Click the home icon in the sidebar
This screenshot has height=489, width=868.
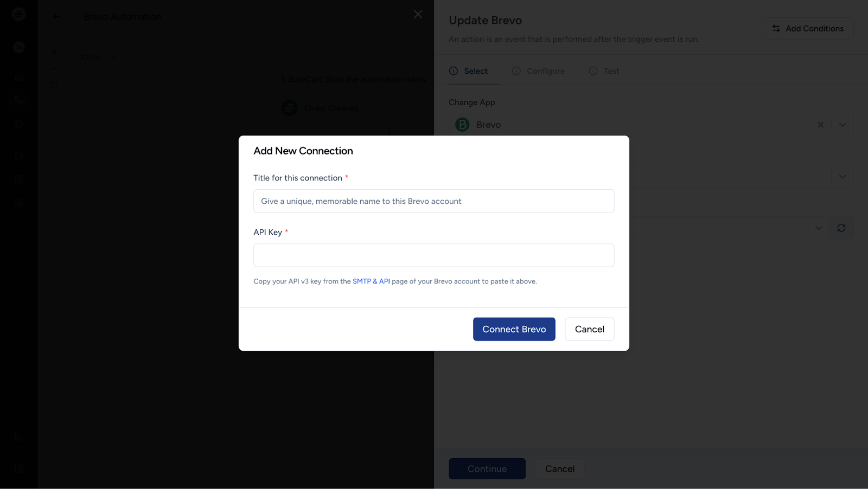pos(19,76)
